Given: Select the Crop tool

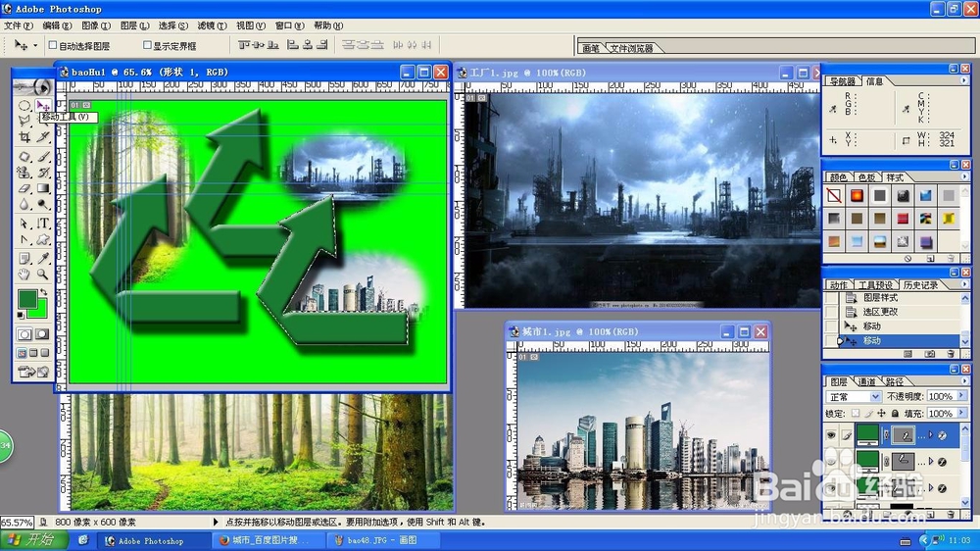Looking at the screenshot, I should click(24, 135).
